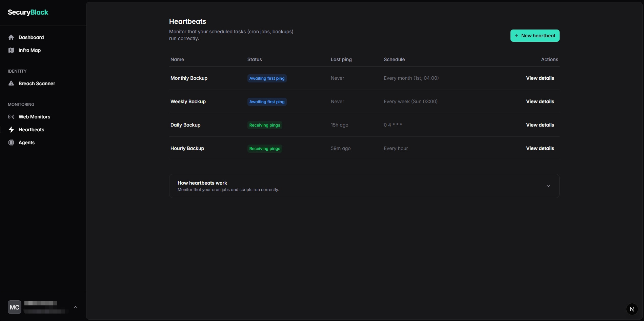Click Monthly Backup's Awaiting first ping badge

coord(267,78)
